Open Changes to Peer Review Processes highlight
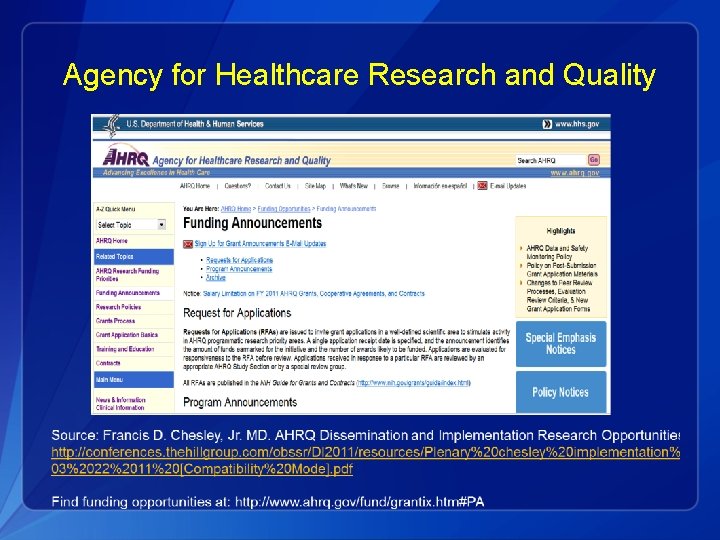This screenshot has height=540, width=720. (559, 296)
